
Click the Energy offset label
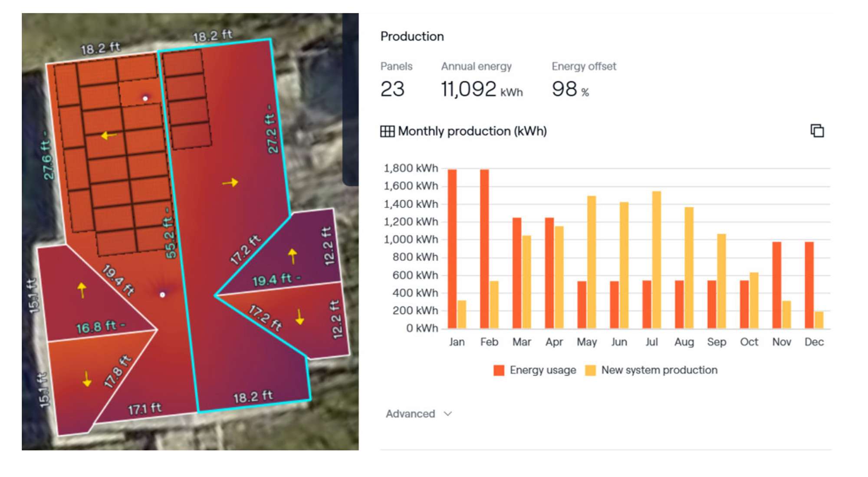point(584,66)
